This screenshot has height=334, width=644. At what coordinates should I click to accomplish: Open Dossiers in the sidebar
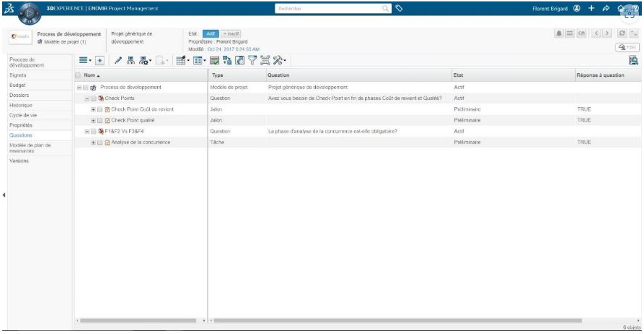coord(19,95)
